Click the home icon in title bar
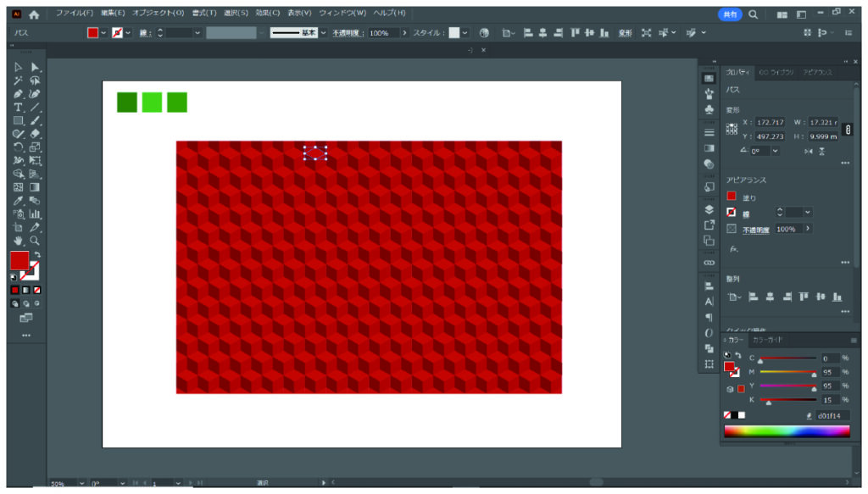Viewport: 868px width, 494px height. [34, 14]
